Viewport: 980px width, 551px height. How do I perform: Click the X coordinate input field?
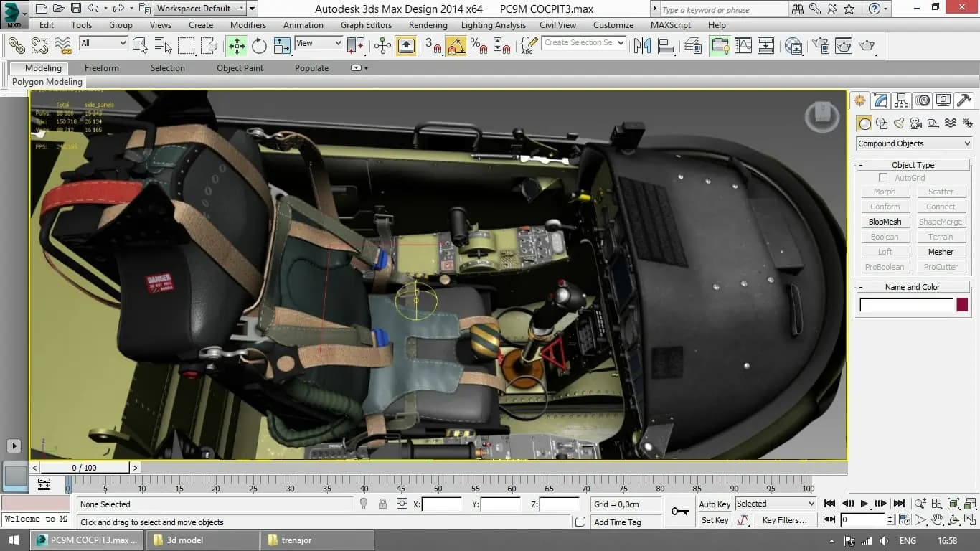441,504
